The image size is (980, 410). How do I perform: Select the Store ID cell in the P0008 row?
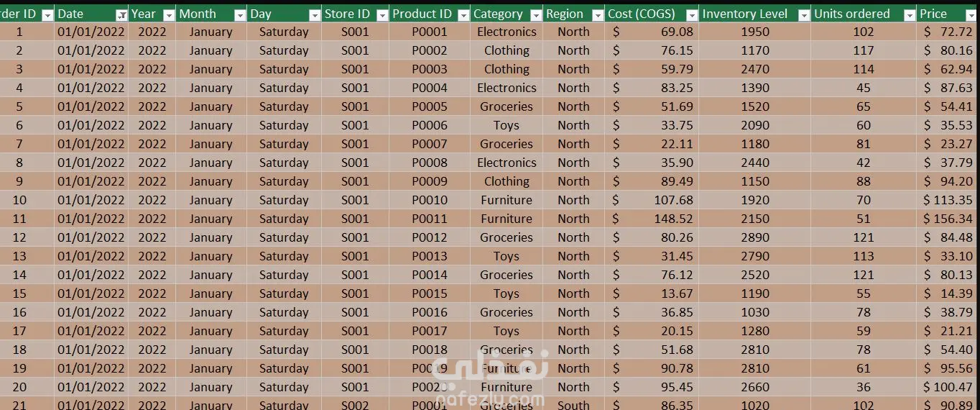point(355,163)
